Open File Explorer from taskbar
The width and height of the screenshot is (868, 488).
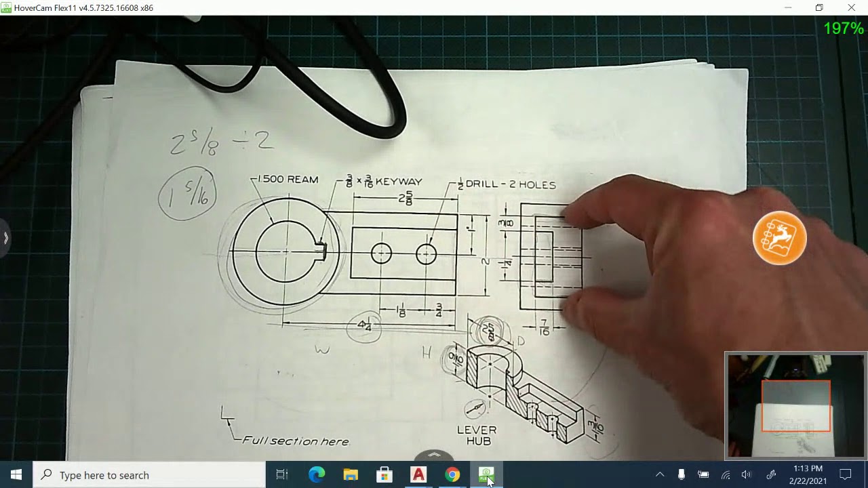pos(351,475)
